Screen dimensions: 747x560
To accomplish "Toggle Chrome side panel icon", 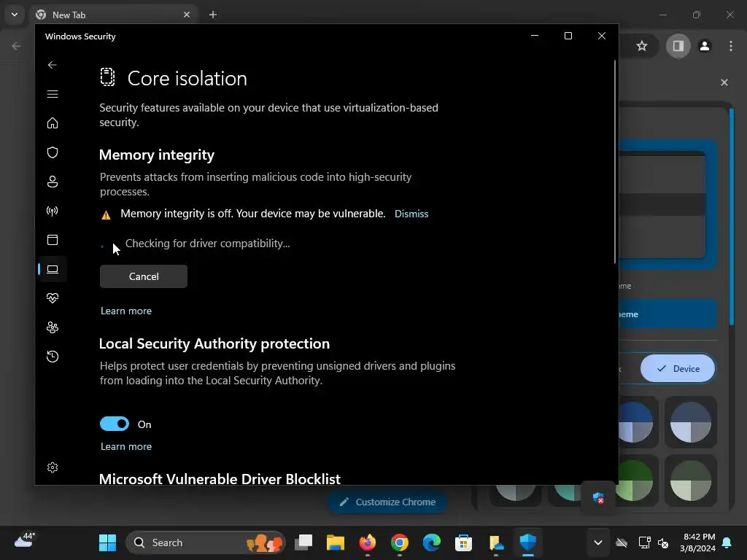I will 678,46.
